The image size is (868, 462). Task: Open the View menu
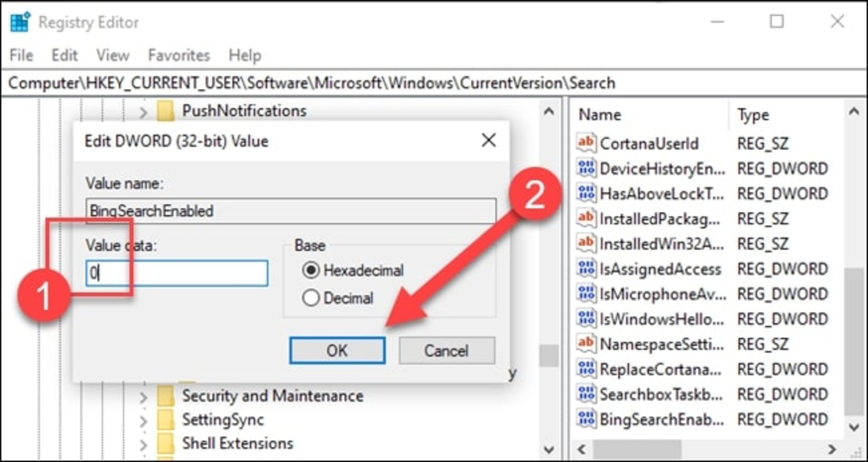(113, 55)
